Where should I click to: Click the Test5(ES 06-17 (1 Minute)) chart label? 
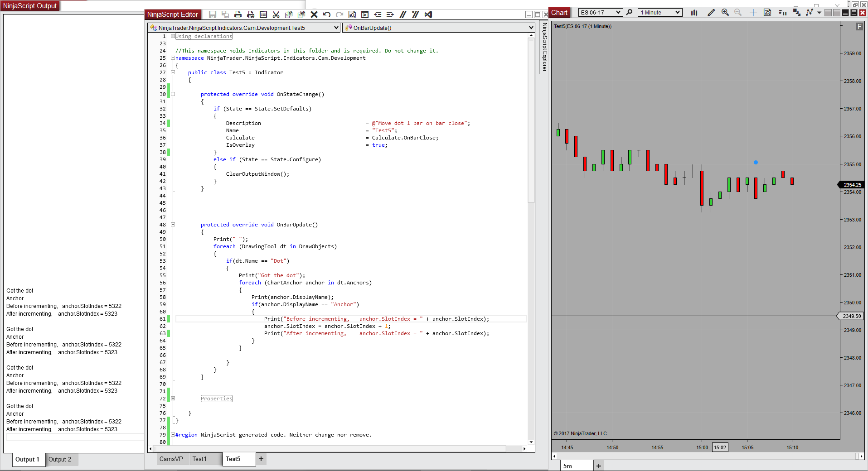click(x=582, y=26)
